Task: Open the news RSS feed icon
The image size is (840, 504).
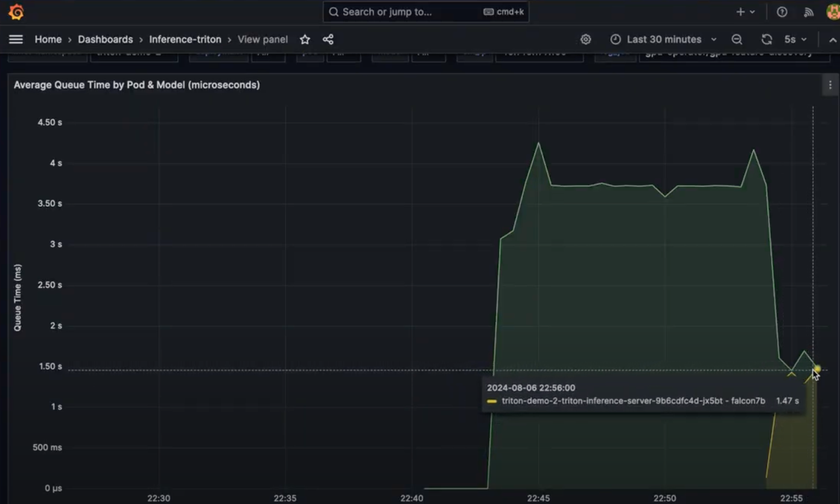Action: point(809,12)
